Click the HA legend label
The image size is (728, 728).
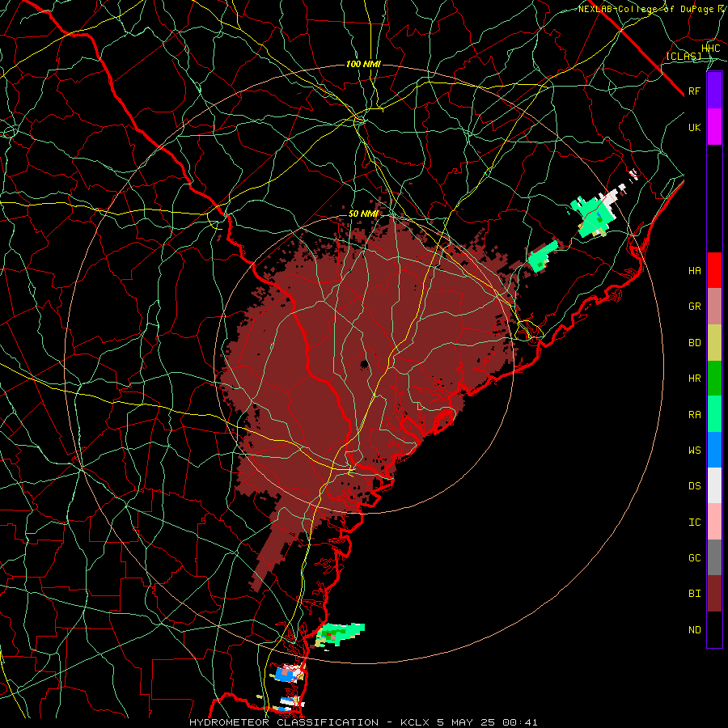click(x=694, y=271)
